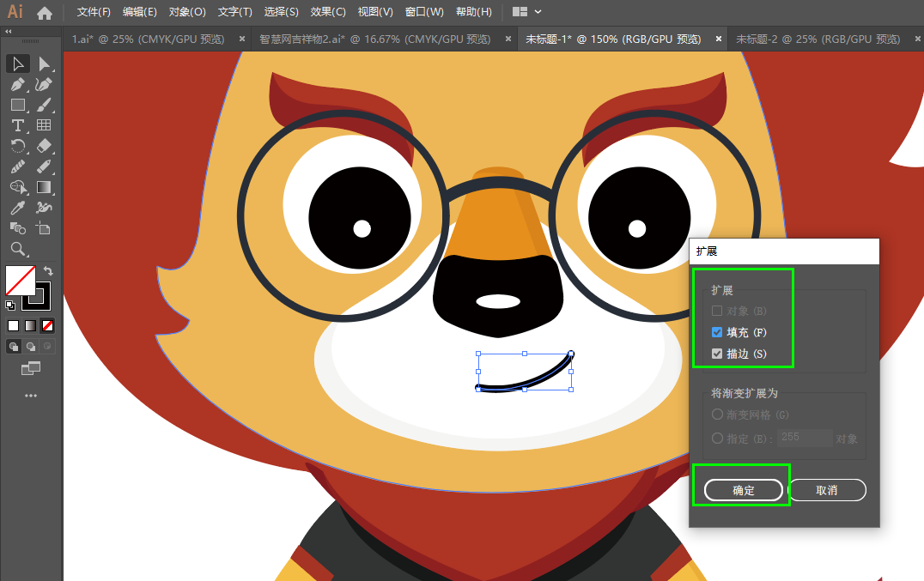This screenshot has height=581, width=924.
Task: Swap fill and stroke colors
Action: click(48, 271)
